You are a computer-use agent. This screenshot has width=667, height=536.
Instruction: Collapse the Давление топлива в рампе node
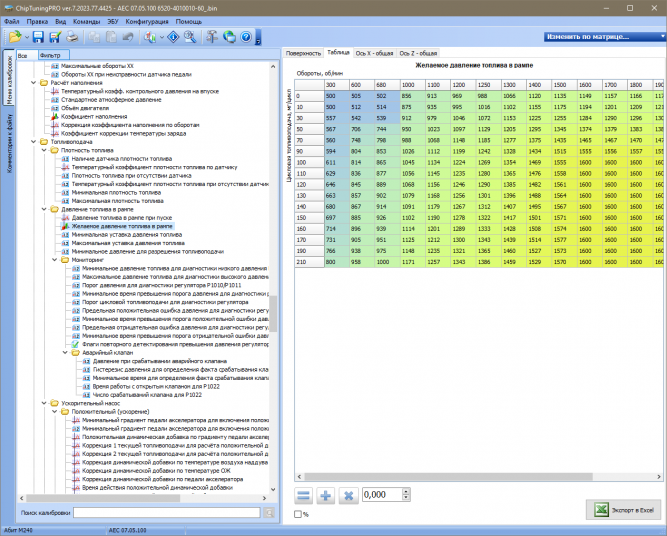pyautogui.click(x=44, y=209)
